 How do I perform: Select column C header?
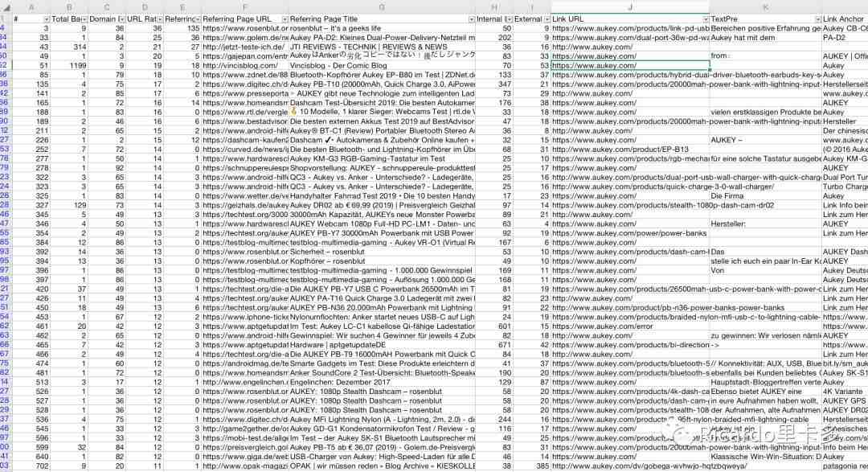pos(107,7)
